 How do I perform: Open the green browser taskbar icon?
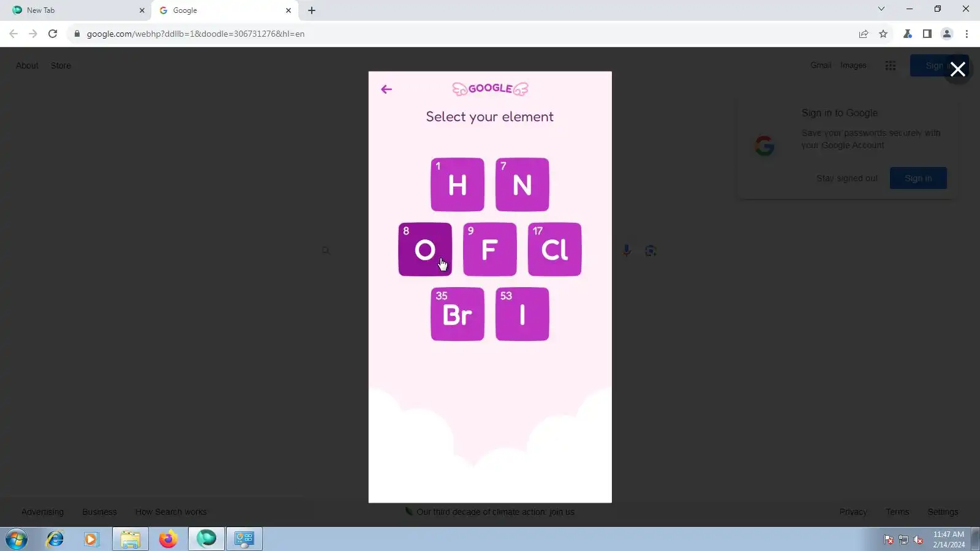coord(206,539)
